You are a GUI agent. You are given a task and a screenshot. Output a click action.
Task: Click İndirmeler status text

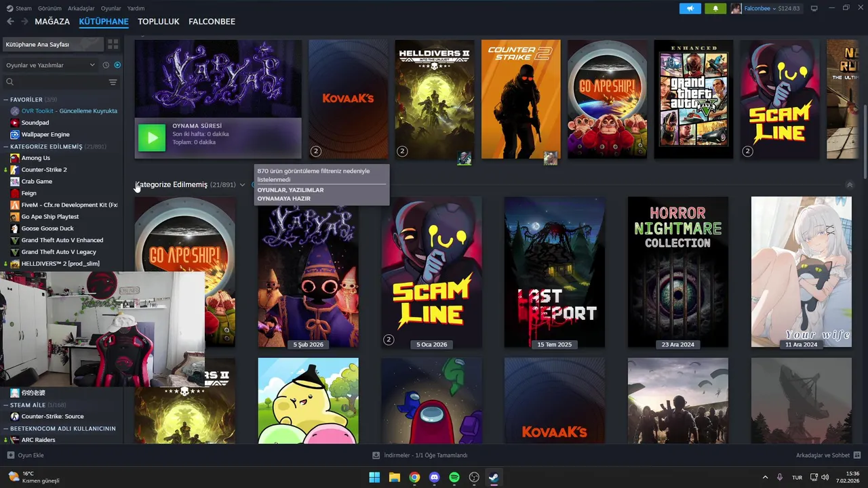[426, 455]
